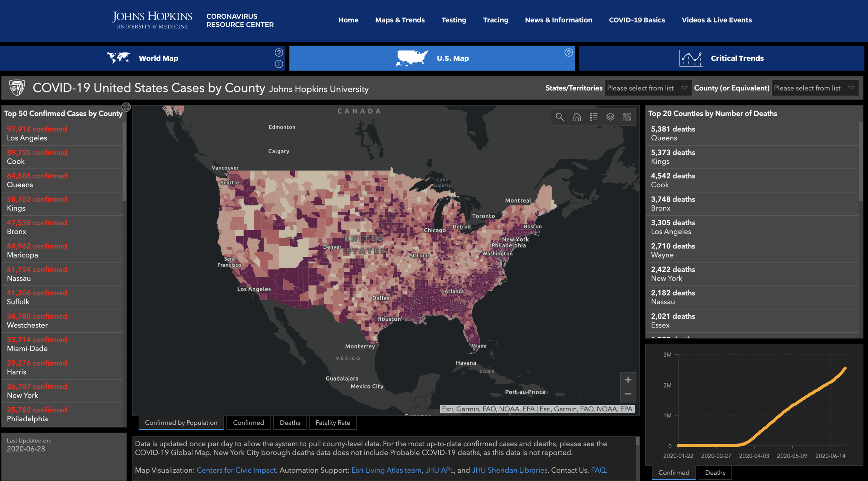Screen dimensions: 868x481
Task: Open JHU APL link
Action: point(439,470)
